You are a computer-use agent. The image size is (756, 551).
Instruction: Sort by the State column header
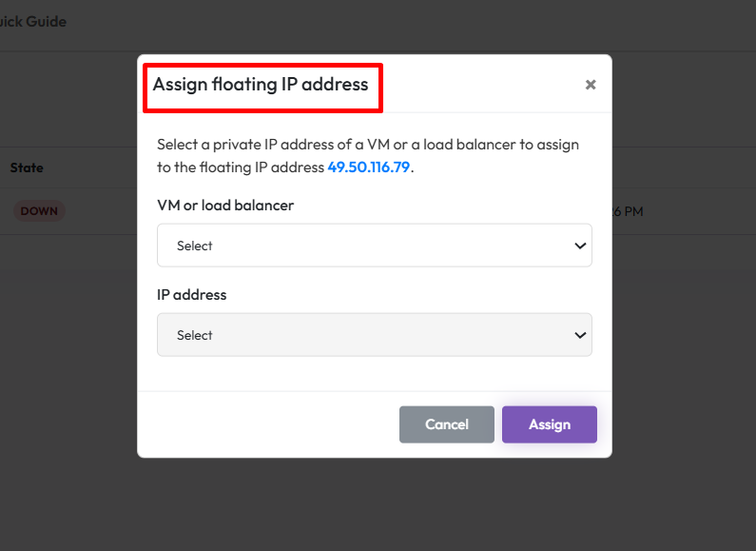click(27, 167)
